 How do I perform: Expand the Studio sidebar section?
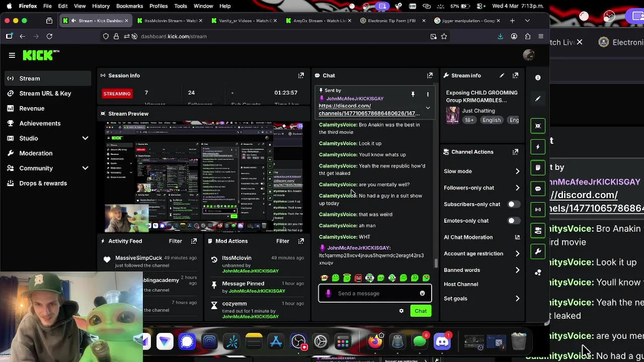(85, 138)
